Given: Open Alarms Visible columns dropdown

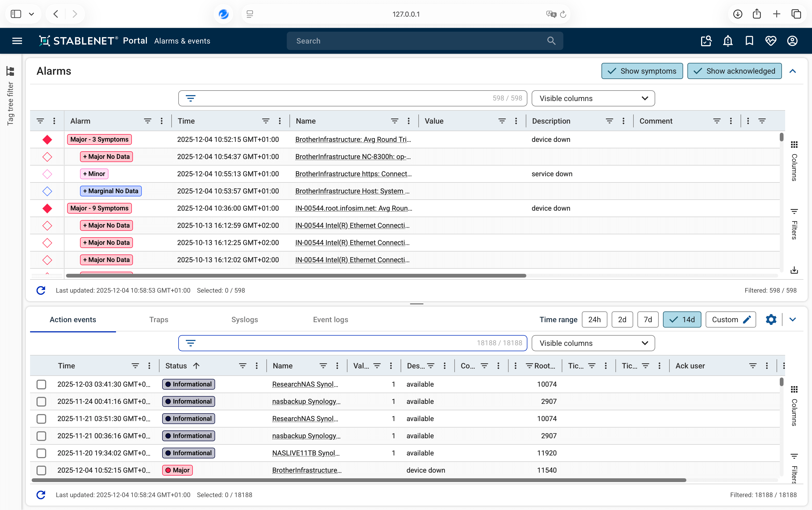Looking at the screenshot, I should click(593, 99).
